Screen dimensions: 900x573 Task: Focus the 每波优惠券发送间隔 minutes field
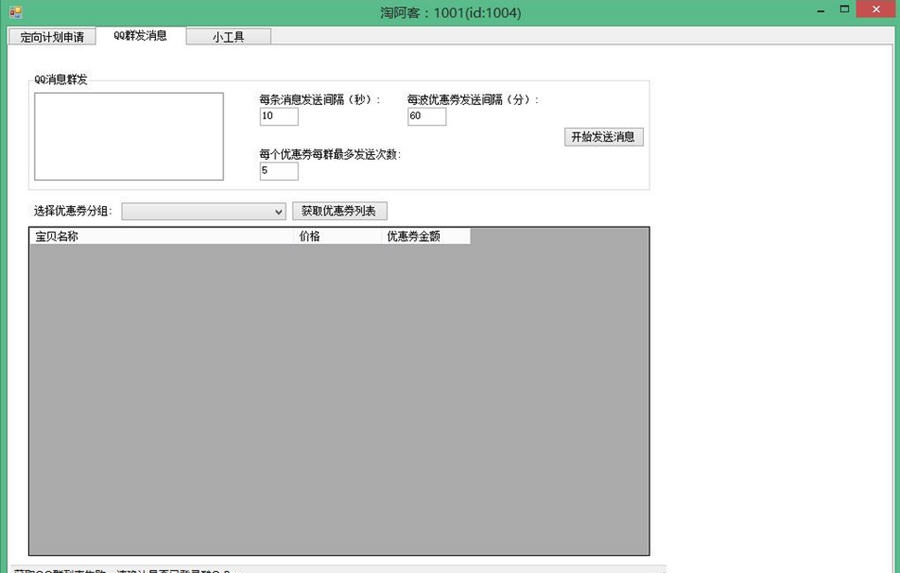pyautogui.click(x=426, y=116)
